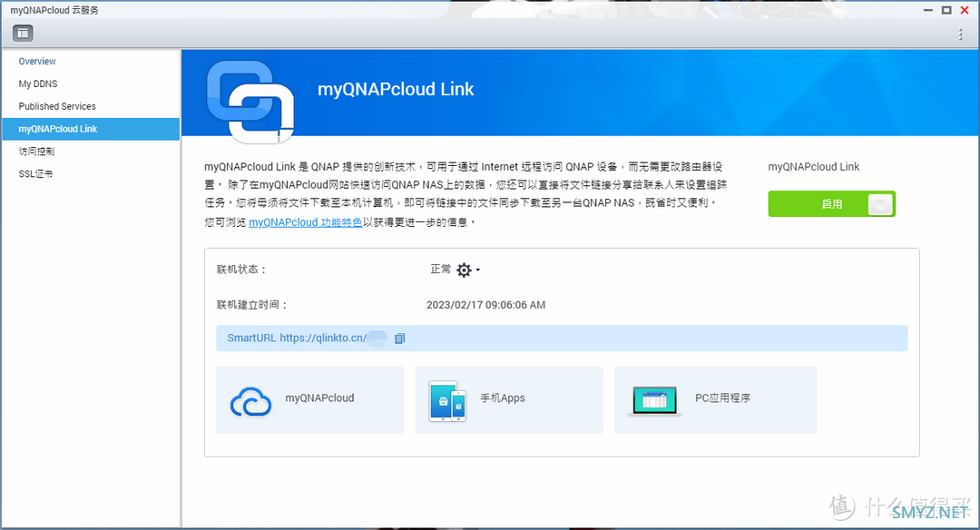Click the myQNAPcloud cloud icon
Viewport: 980px width, 530px height.
pos(250,401)
